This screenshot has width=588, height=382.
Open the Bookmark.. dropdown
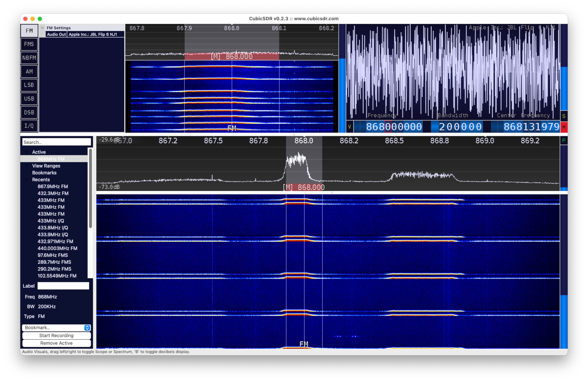click(x=56, y=328)
